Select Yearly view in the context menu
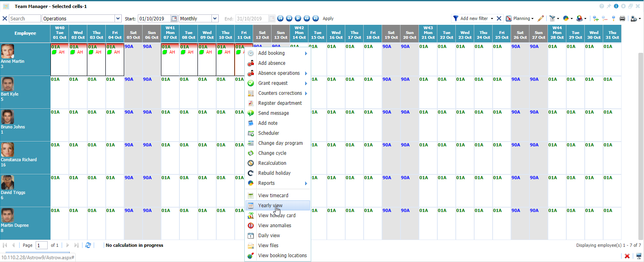This screenshot has width=644, height=262. 270,205
